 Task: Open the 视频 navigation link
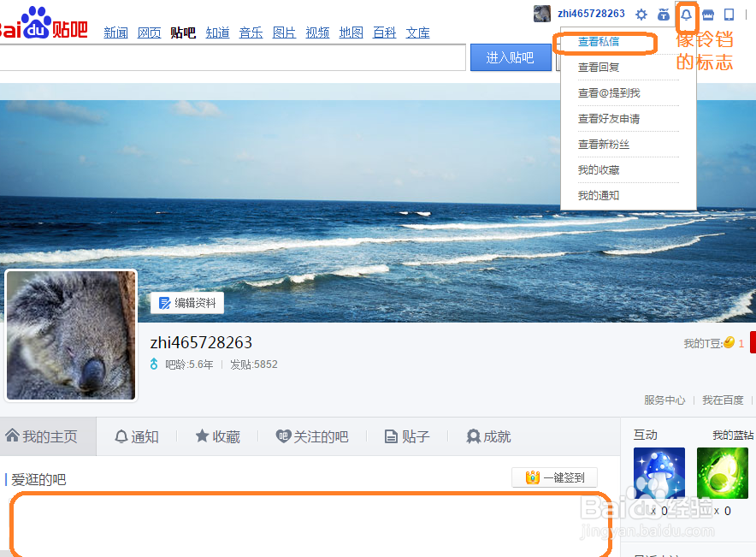click(x=317, y=33)
